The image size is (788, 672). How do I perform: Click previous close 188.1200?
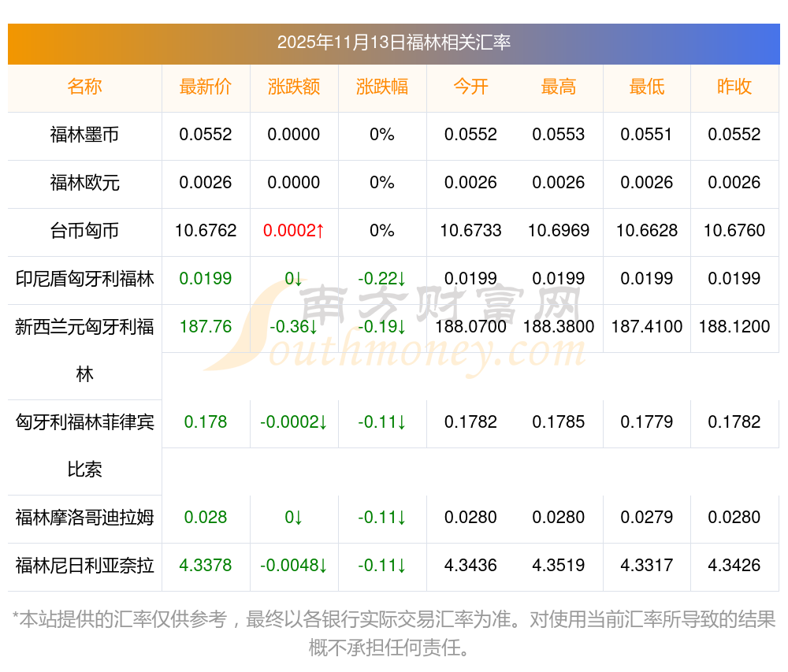coord(734,326)
